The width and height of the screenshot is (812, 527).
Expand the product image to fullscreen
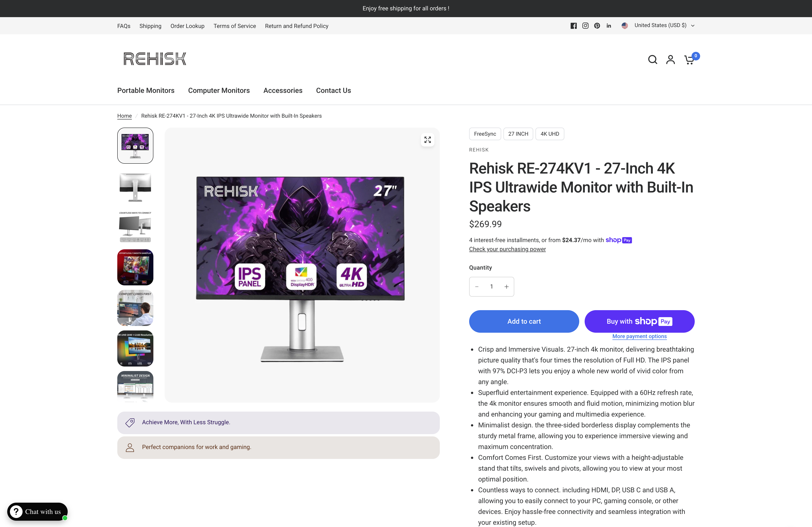tap(427, 140)
